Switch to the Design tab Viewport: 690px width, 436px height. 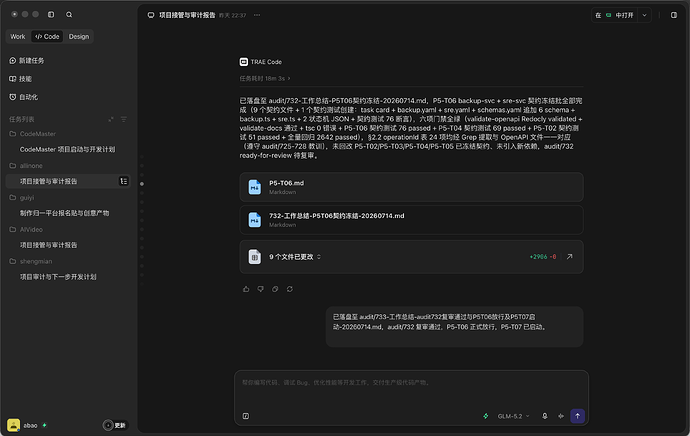pos(79,37)
